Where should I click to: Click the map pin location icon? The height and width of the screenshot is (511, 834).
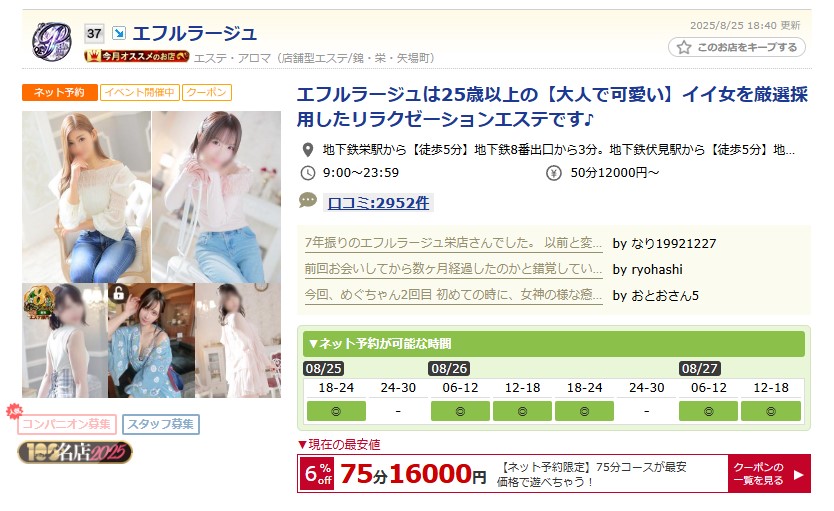click(307, 150)
